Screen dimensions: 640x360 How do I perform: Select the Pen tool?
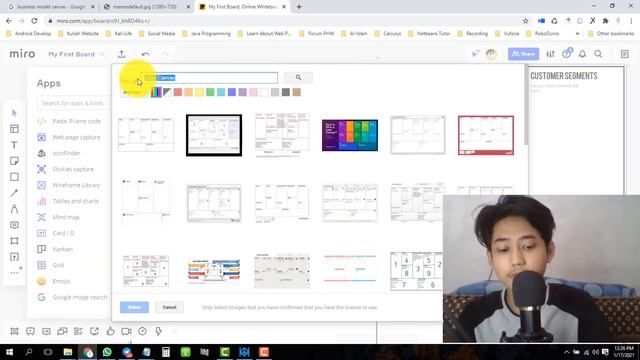pyautogui.click(x=14, y=209)
